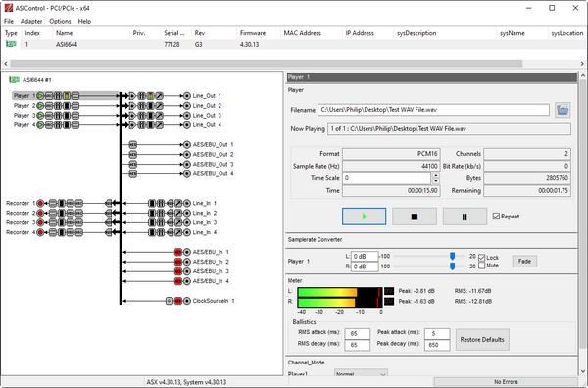The height and width of the screenshot is (388, 588).
Task: Open the browse folder icon beside Filename
Action: click(x=563, y=110)
